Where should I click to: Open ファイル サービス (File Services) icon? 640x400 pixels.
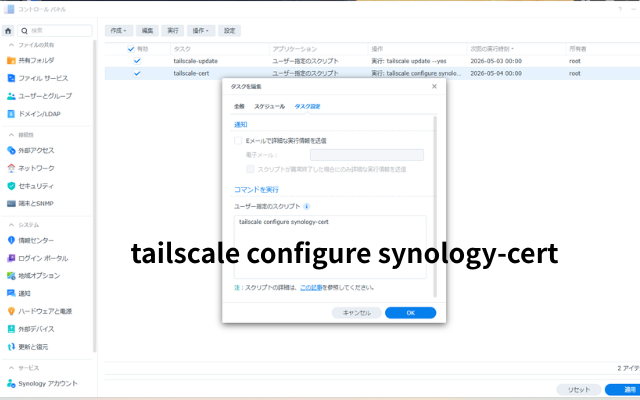[x=12, y=78]
